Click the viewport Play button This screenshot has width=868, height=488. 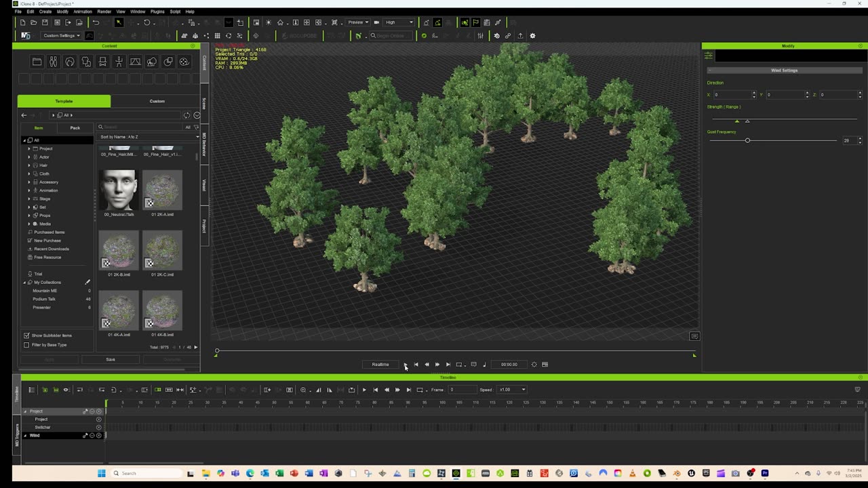[406, 365]
